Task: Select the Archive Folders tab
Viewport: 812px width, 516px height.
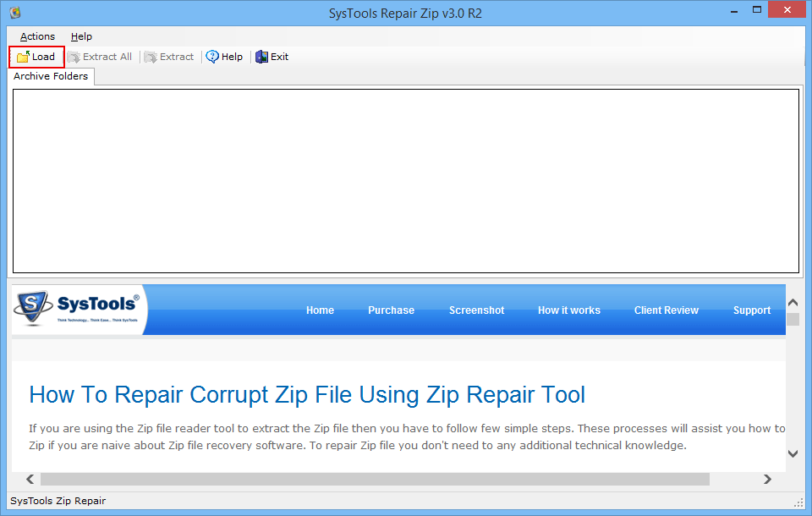Action: [x=51, y=76]
